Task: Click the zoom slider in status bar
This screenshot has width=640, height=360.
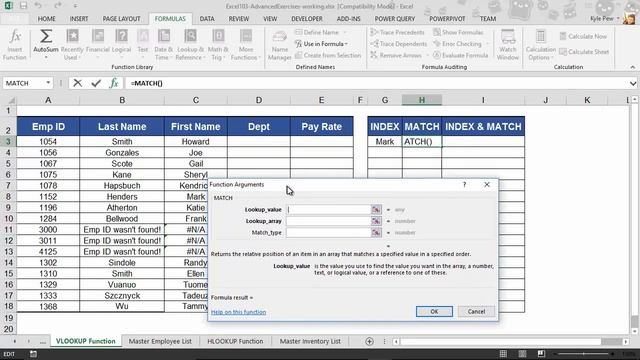Action: [x=584, y=354]
